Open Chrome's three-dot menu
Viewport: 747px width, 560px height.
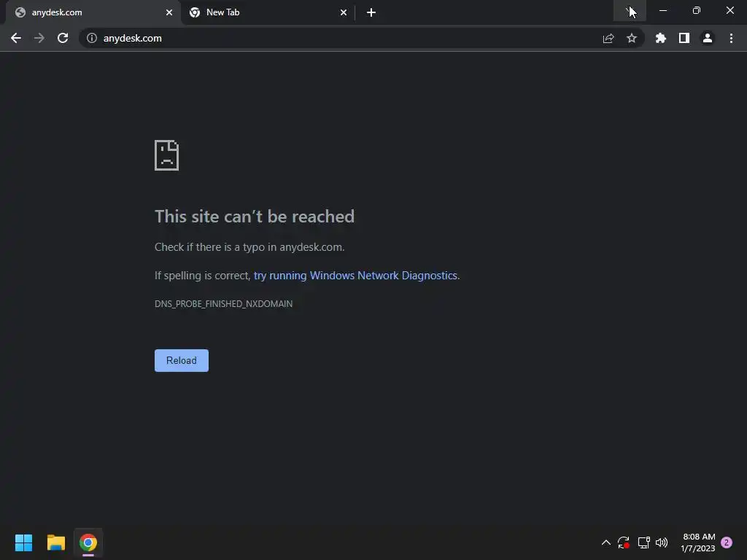pyautogui.click(x=731, y=38)
